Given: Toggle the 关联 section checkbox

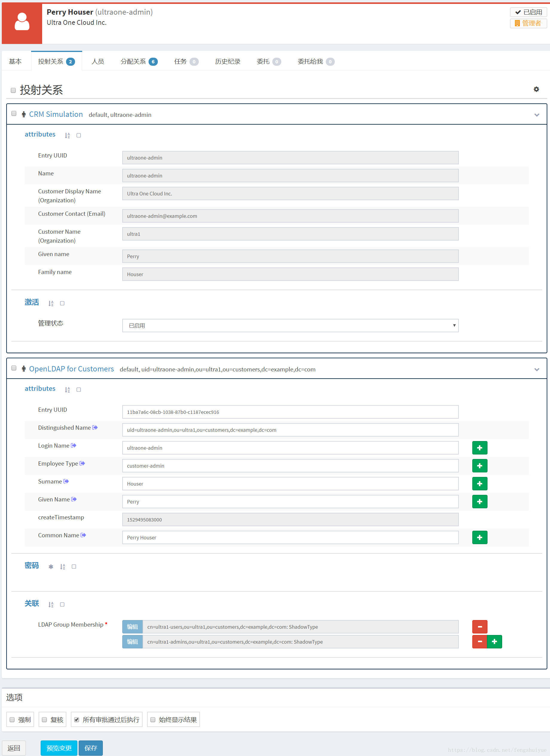Looking at the screenshot, I should tap(62, 605).
